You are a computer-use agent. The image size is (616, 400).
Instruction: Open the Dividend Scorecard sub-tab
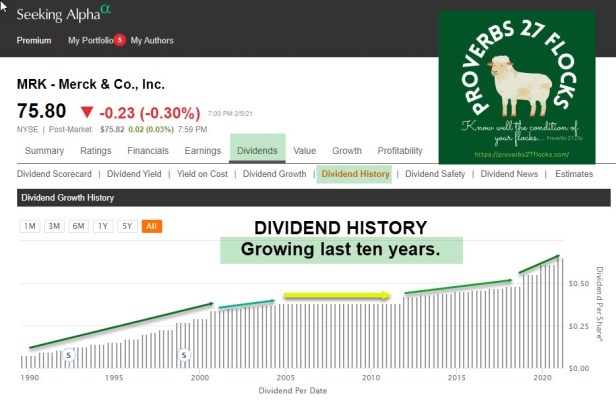click(55, 174)
